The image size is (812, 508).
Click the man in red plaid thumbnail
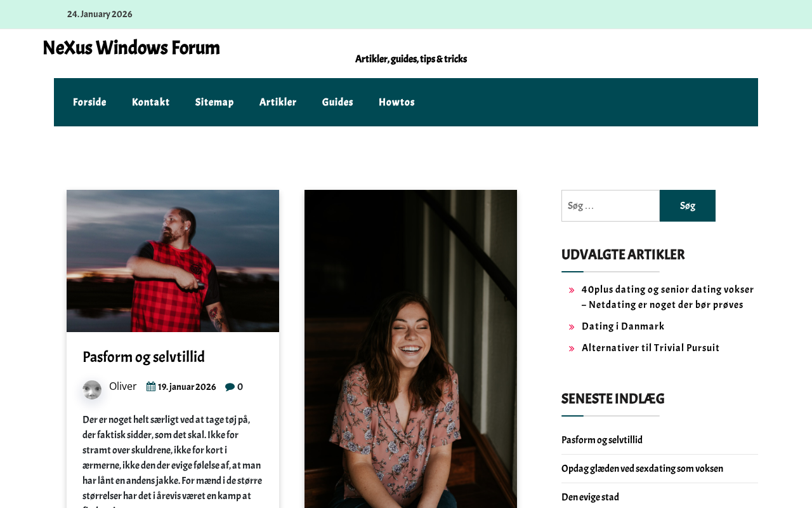click(x=173, y=261)
